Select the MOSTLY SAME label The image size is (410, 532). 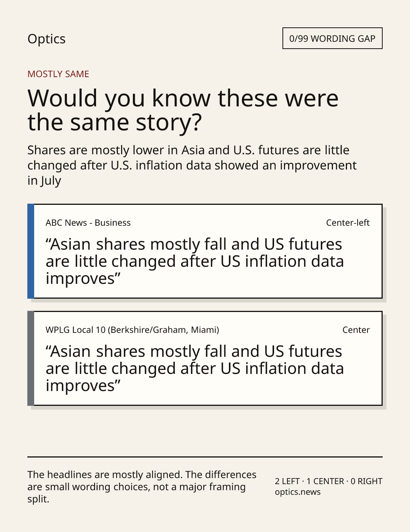tap(58, 74)
